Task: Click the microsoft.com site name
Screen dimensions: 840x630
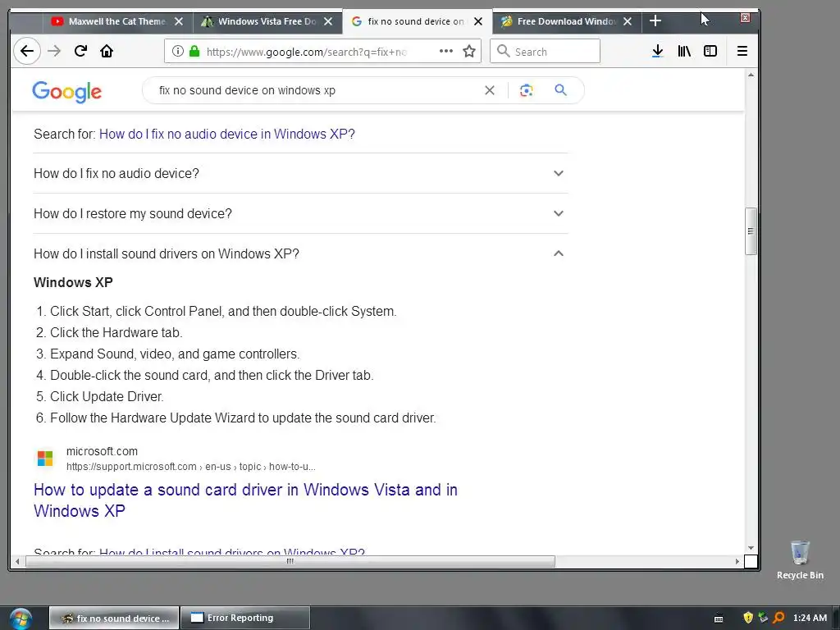Action: [102, 452]
